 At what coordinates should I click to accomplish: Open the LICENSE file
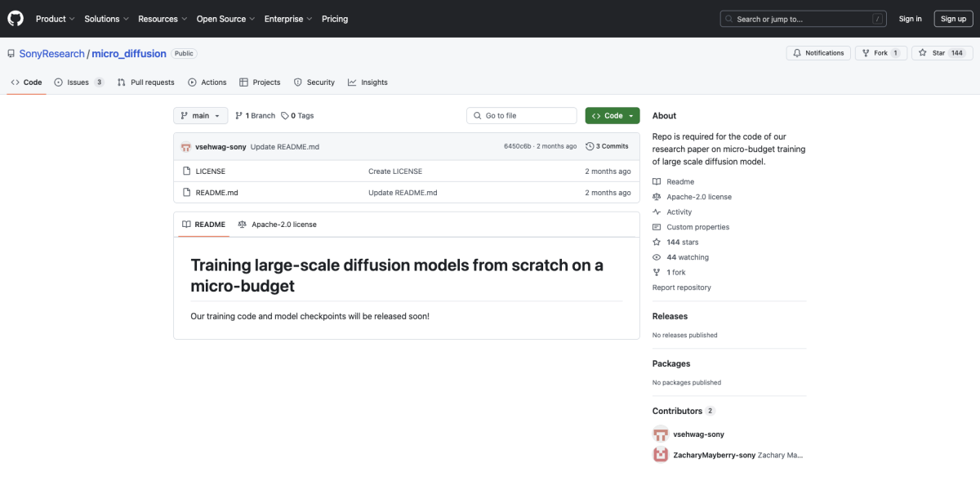[x=210, y=171]
